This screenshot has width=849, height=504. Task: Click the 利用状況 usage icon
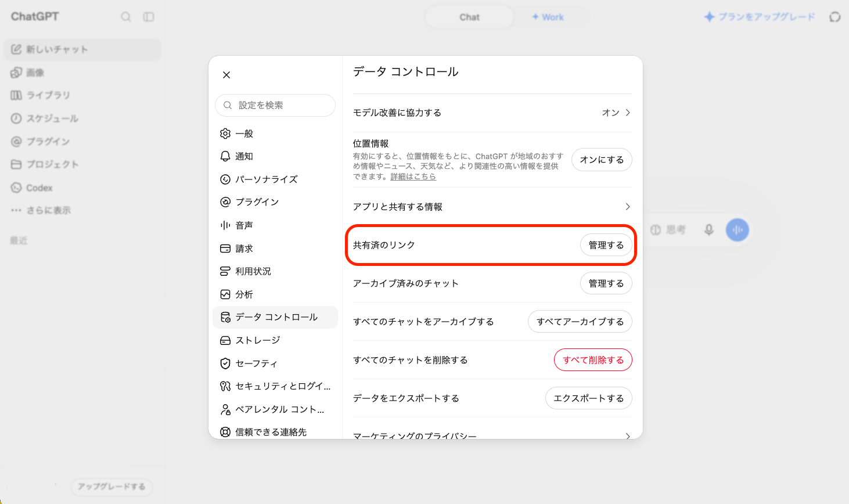pos(225,271)
